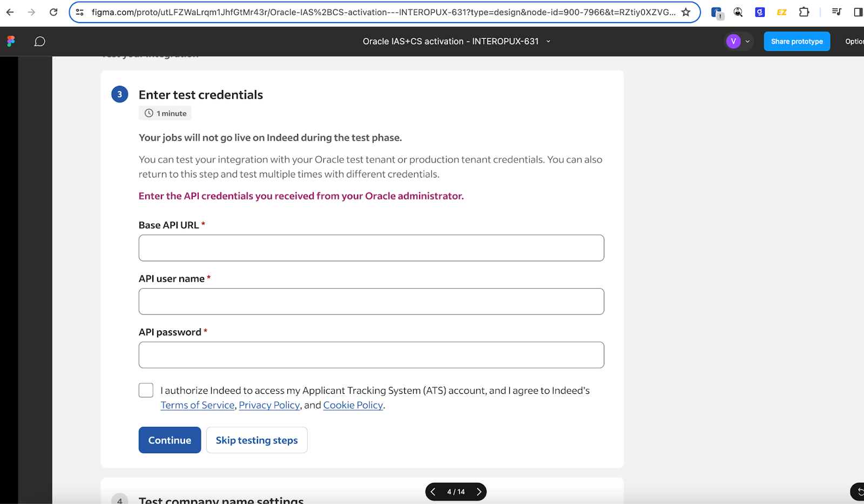Open the Cookie Policy link
Viewport: 864px width, 504px height.
(353, 405)
